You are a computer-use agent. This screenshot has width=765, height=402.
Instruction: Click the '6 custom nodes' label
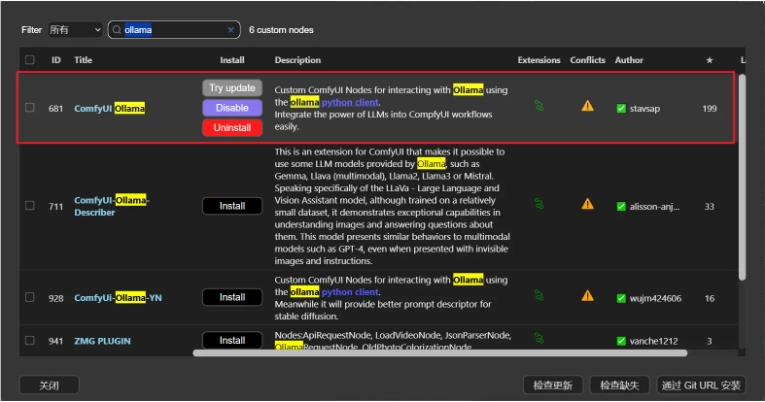click(x=281, y=30)
